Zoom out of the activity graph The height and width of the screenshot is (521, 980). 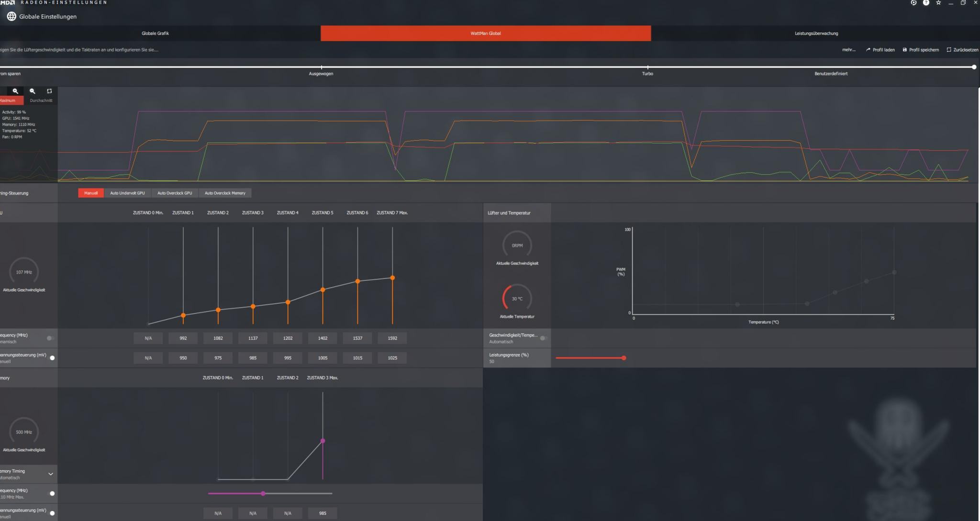[x=33, y=91]
